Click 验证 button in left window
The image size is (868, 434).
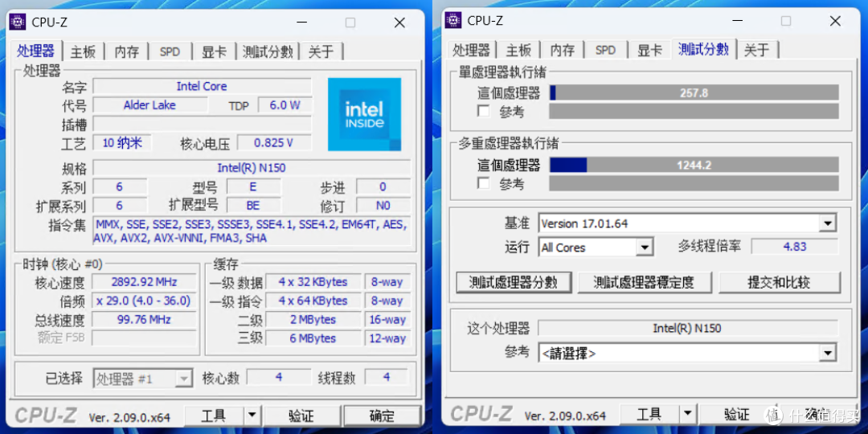[x=301, y=416]
